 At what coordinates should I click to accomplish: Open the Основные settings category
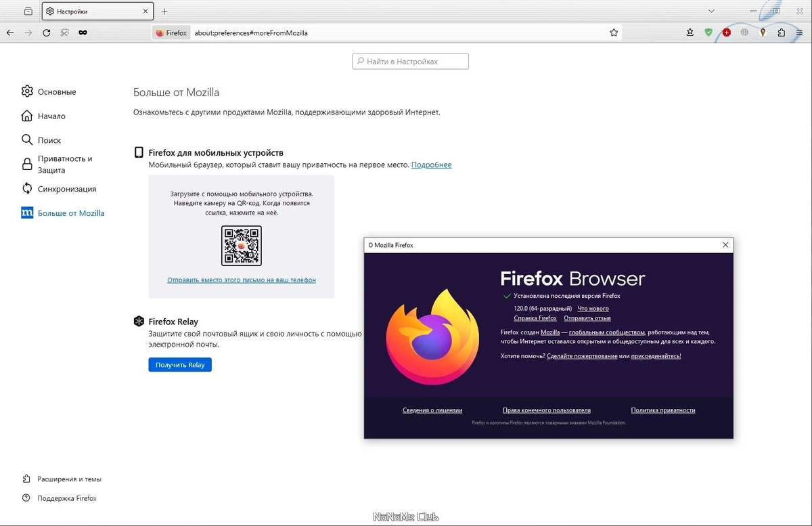[49, 91]
